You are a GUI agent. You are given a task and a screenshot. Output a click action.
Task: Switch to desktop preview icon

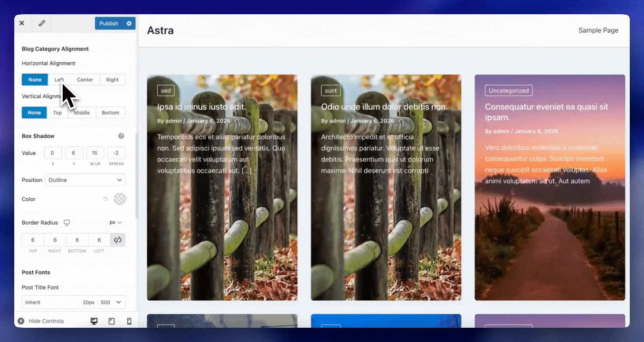(x=94, y=321)
